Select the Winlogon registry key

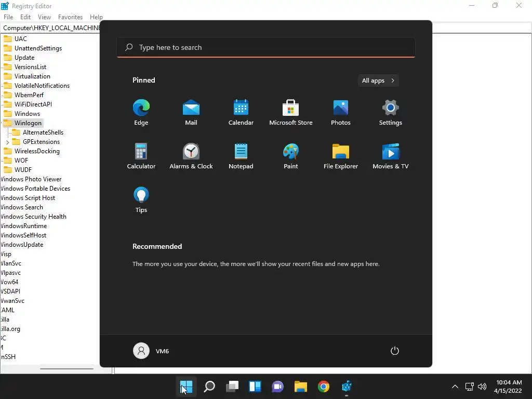[x=28, y=123]
